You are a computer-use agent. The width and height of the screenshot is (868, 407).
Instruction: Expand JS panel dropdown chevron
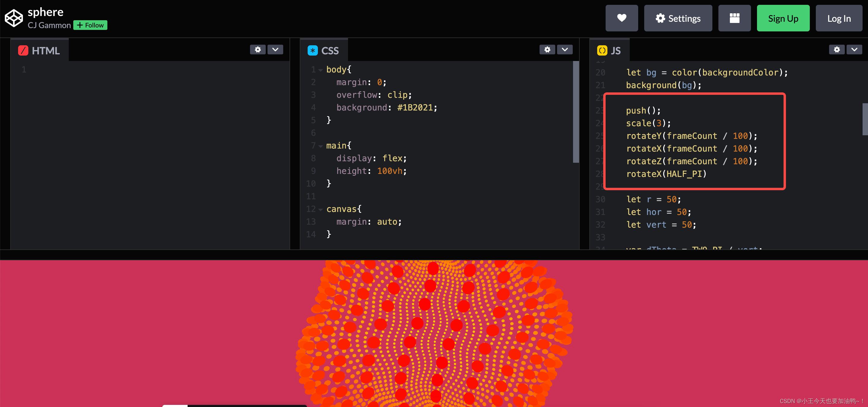(x=854, y=50)
